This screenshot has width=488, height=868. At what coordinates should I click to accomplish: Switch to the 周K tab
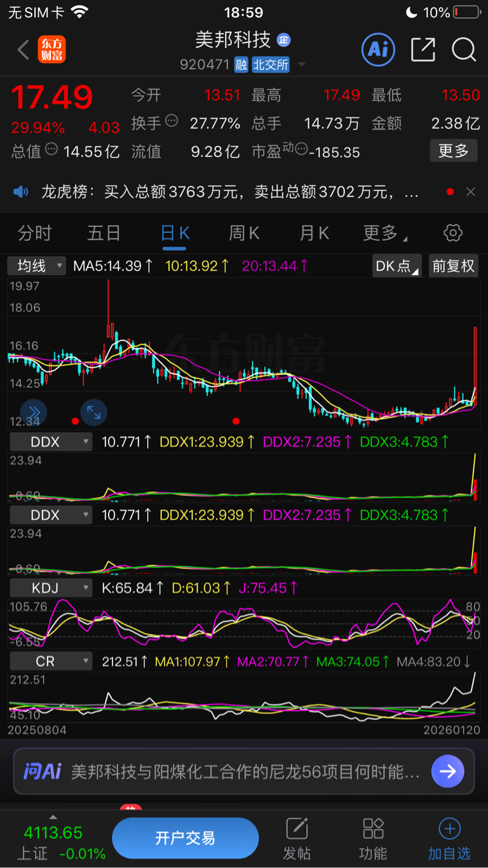click(x=245, y=233)
